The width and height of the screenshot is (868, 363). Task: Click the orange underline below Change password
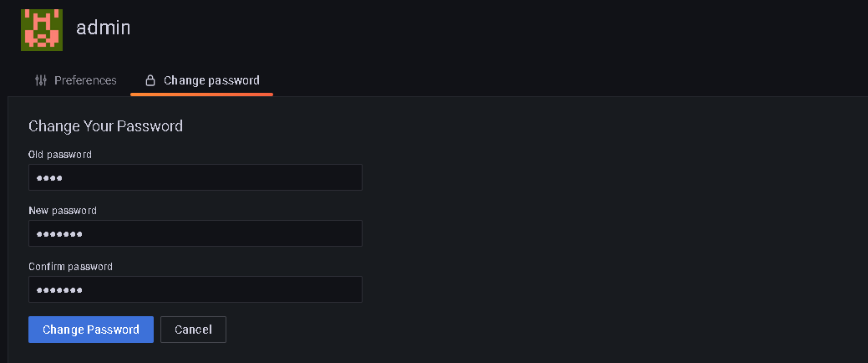(x=201, y=95)
